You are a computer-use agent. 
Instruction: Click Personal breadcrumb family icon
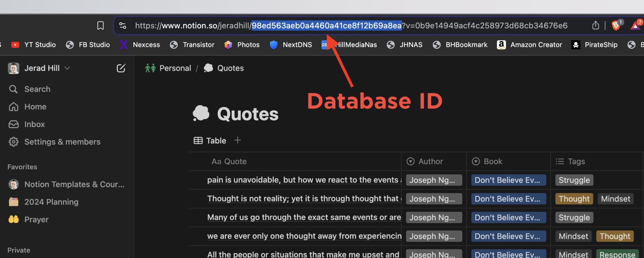click(150, 68)
